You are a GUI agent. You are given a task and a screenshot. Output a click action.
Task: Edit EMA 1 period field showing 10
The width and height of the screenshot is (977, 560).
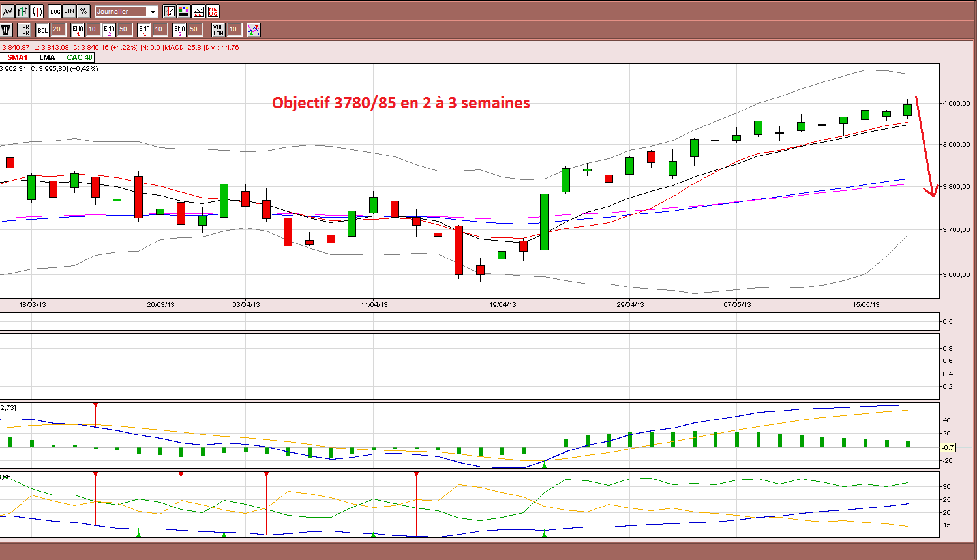coord(92,29)
